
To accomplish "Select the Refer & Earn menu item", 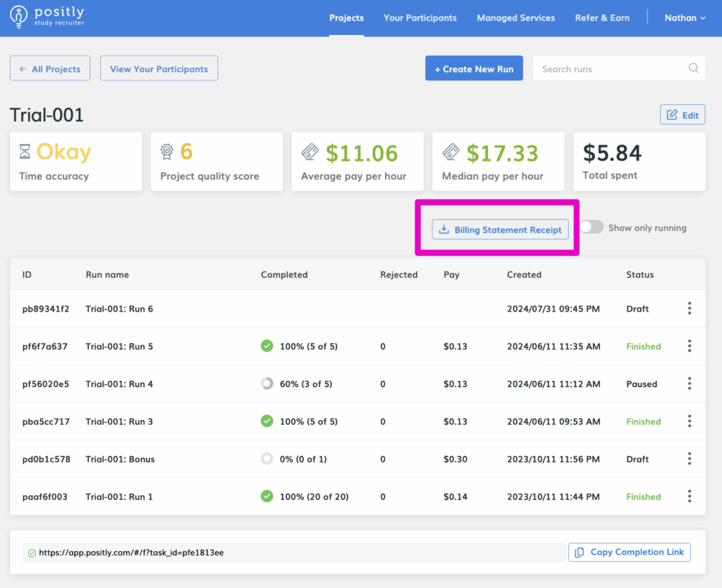I will (602, 18).
